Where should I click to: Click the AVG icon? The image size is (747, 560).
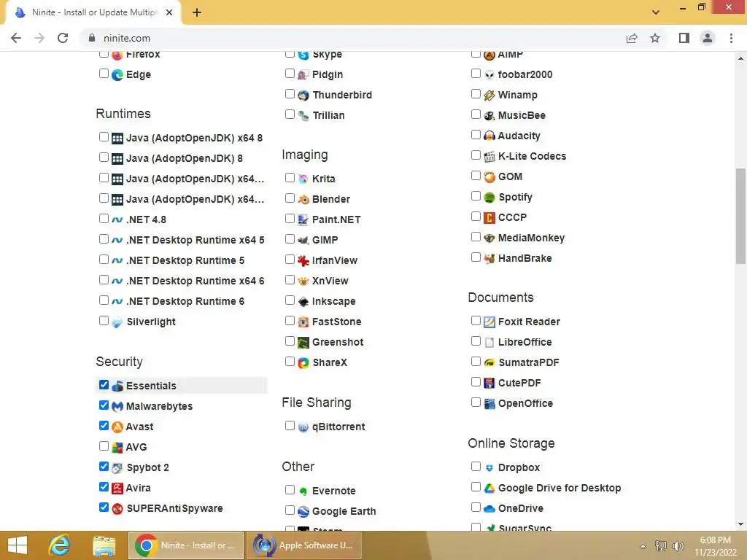pos(117,448)
